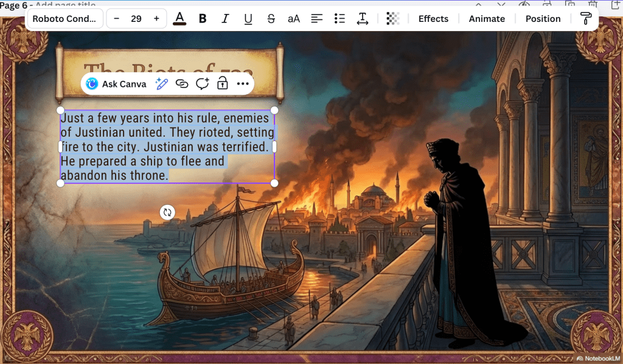Open the transparency checkerboard control

393,19
